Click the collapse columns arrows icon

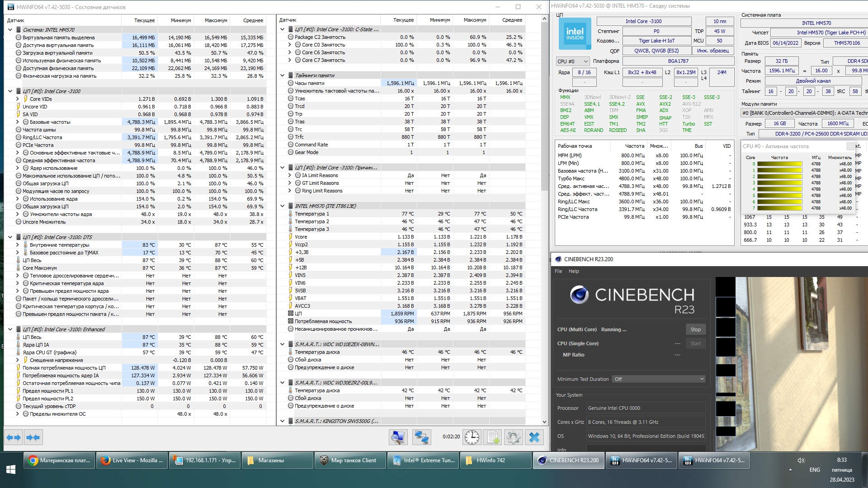pyautogui.click(x=33, y=437)
